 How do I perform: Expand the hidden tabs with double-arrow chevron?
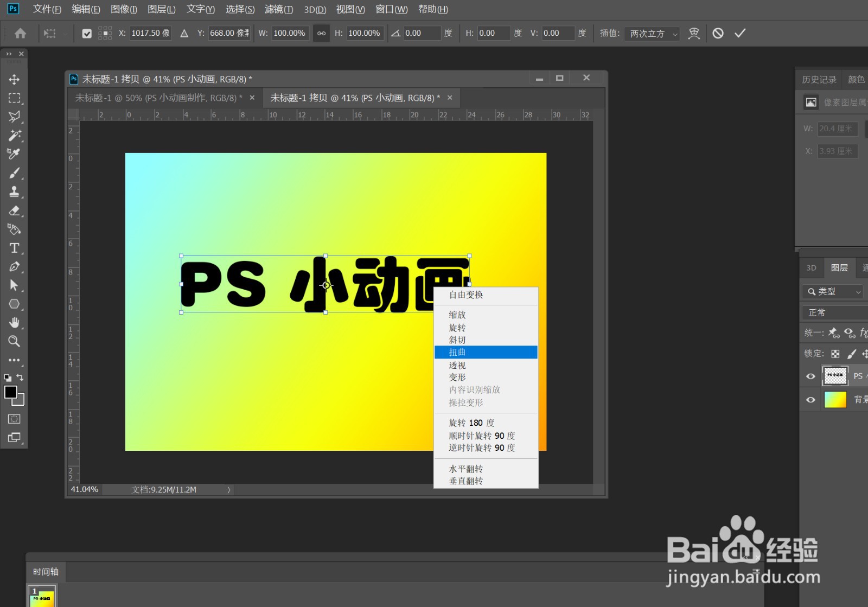[x=10, y=53]
